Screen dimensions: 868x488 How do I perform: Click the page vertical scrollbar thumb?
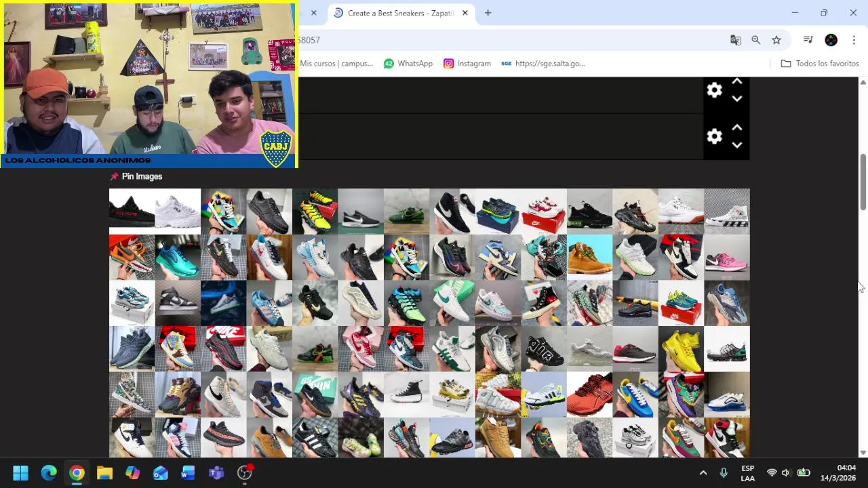click(x=863, y=182)
